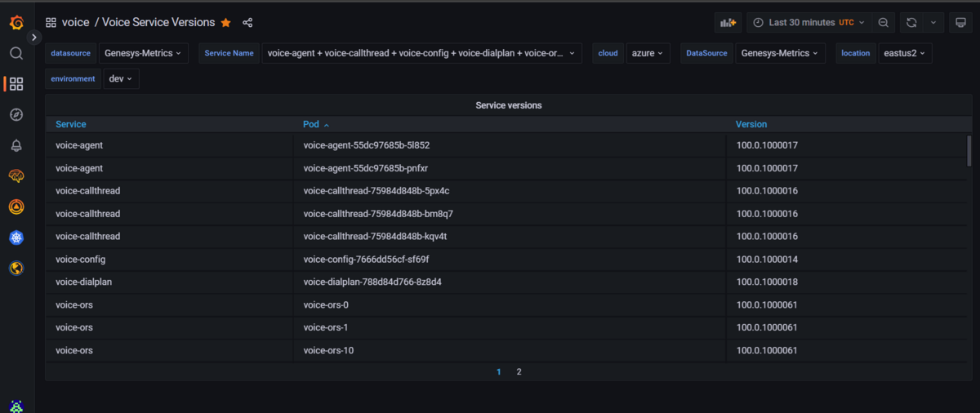Open the Explore compass icon

point(16,115)
